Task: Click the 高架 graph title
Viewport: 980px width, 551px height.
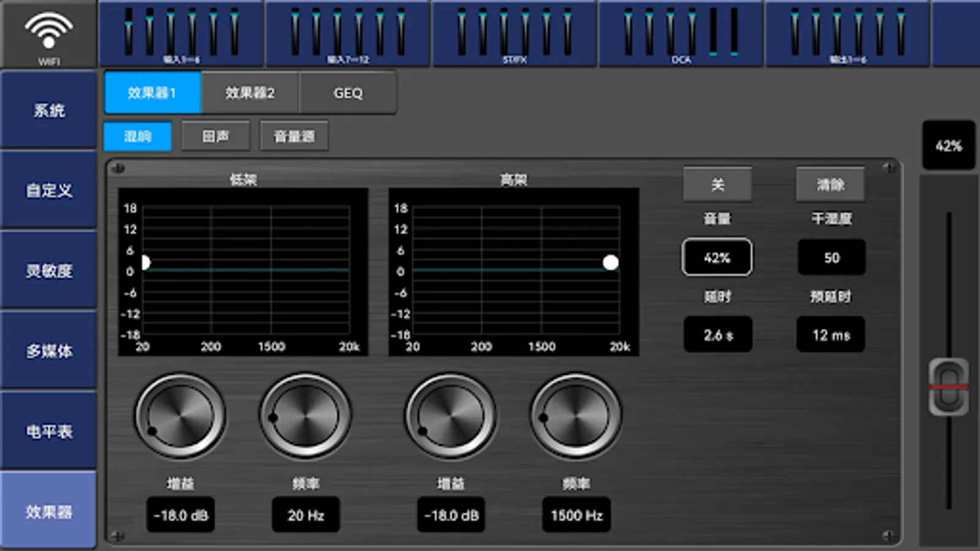Action: (x=513, y=179)
